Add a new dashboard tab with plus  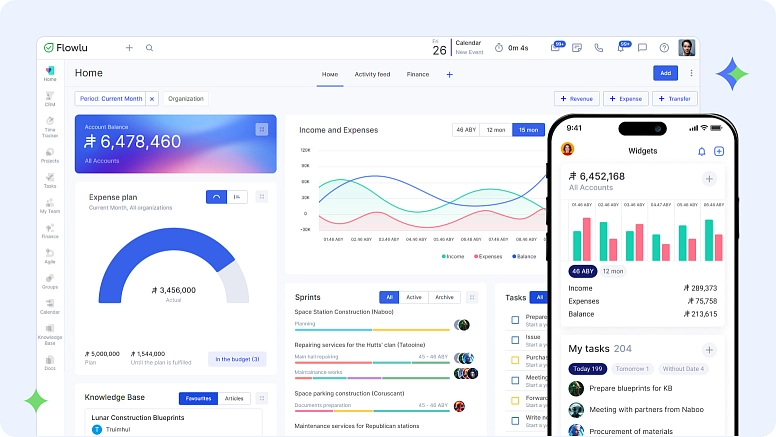point(449,75)
